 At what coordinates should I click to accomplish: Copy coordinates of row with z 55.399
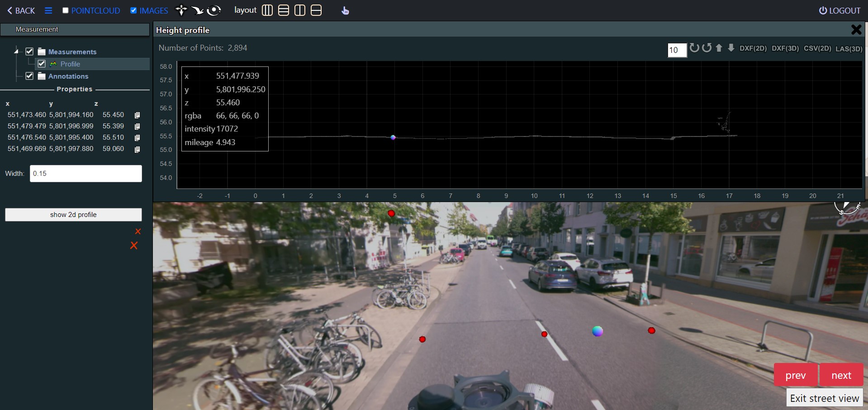tap(138, 127)
